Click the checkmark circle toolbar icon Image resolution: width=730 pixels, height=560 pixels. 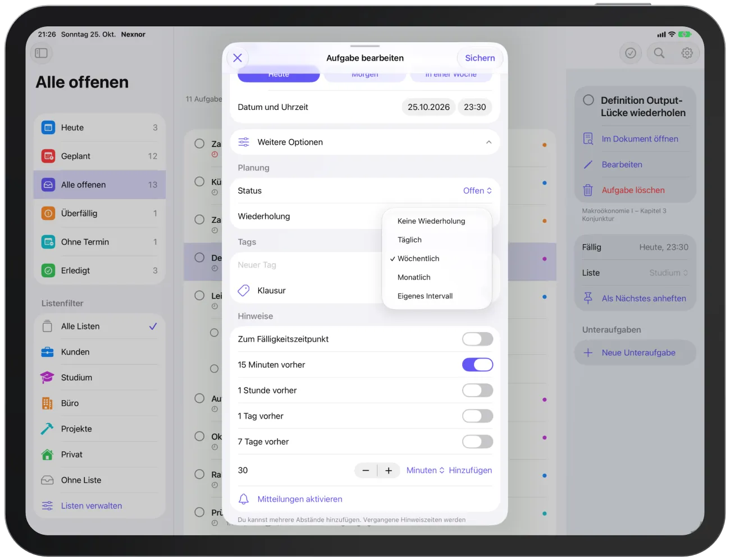(631, 53)
